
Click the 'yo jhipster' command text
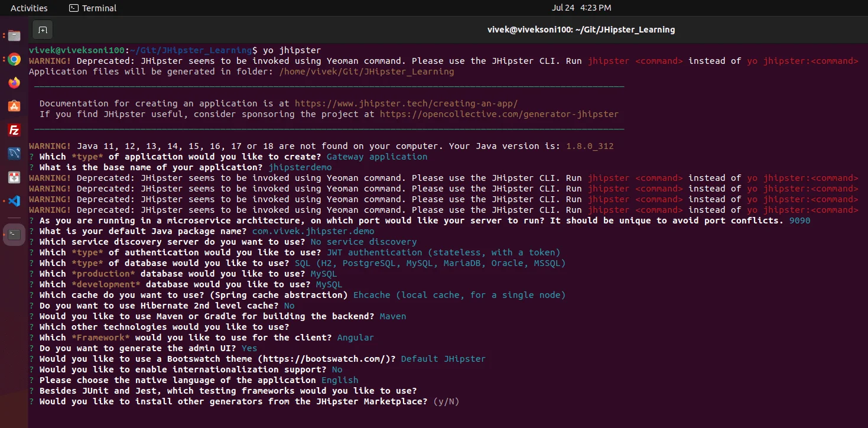(x=292, y=50)
